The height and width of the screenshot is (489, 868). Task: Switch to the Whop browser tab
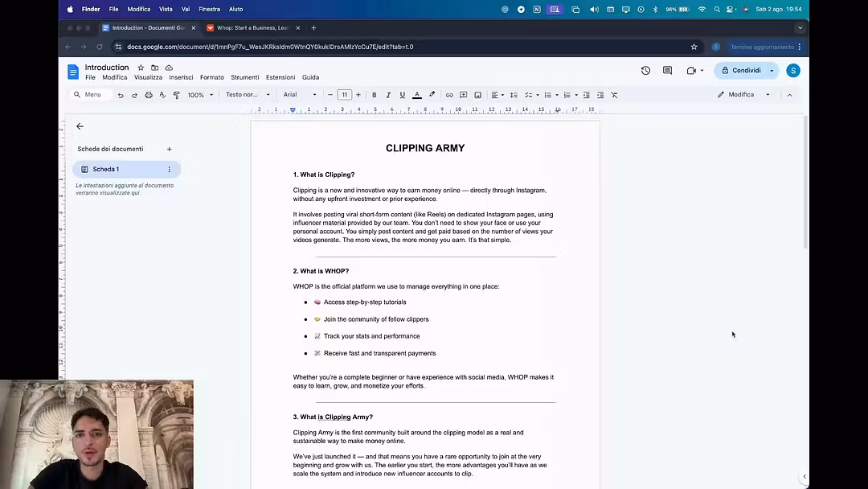[x=252, y=27]
